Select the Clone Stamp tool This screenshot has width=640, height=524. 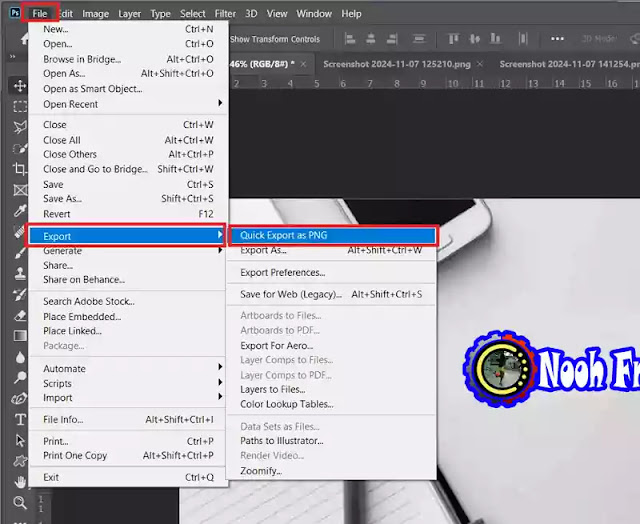20,273
